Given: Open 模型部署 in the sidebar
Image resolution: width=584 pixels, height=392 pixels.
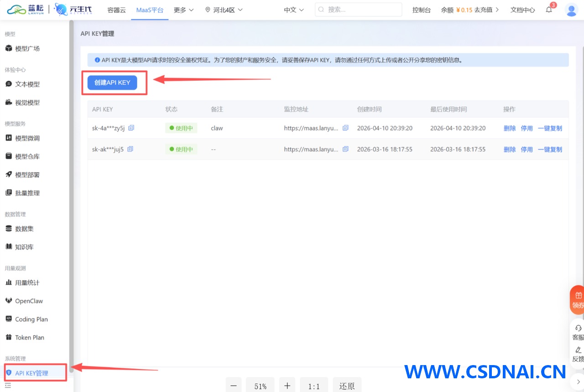Looking at the screenshot, I should tap(27, 175).
